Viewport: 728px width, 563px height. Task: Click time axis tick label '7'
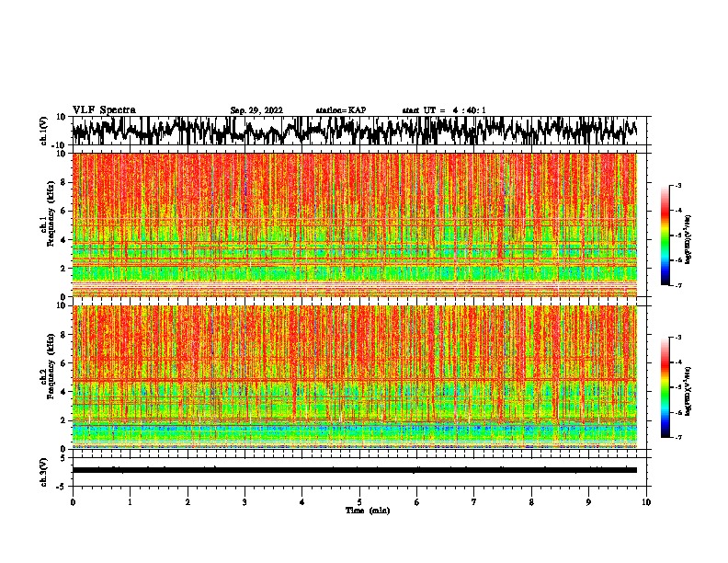(x=474, y=502)
